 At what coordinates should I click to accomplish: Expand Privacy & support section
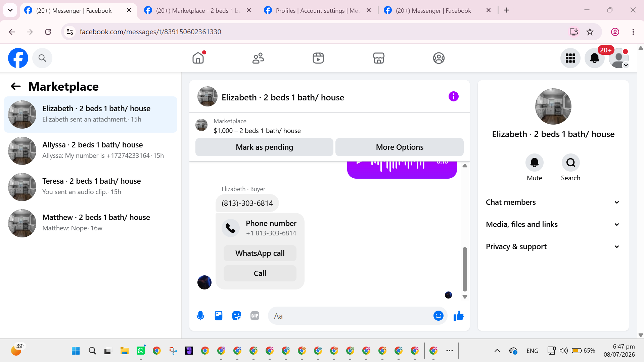(553, 246)
